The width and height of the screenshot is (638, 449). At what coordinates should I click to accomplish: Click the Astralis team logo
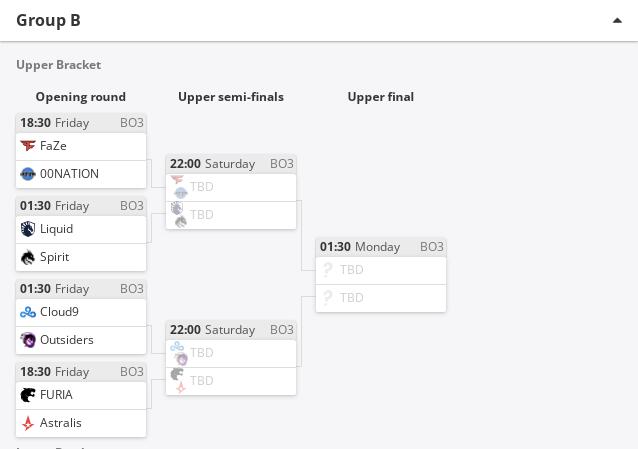(x=28, y=423)
